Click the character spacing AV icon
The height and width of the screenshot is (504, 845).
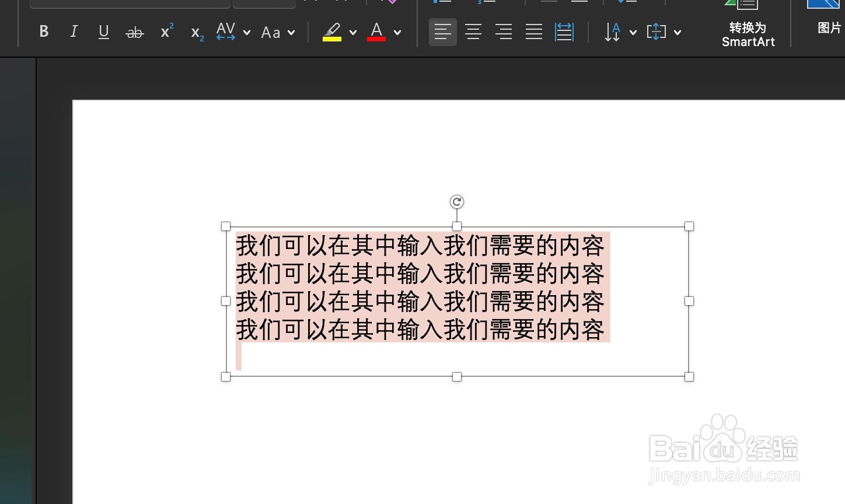click(x=226, y=32)
